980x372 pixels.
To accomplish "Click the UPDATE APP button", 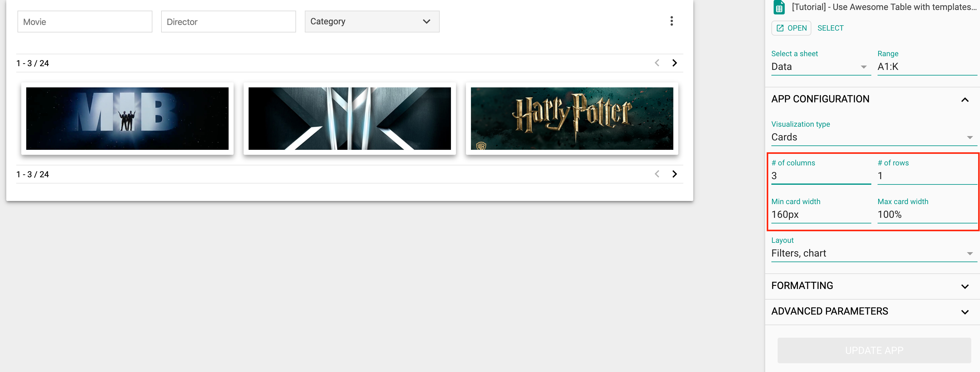I will tap(874, 350).
